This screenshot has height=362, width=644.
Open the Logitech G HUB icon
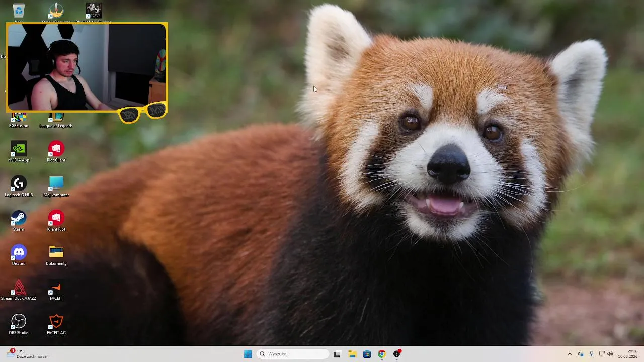click(19, 187)
